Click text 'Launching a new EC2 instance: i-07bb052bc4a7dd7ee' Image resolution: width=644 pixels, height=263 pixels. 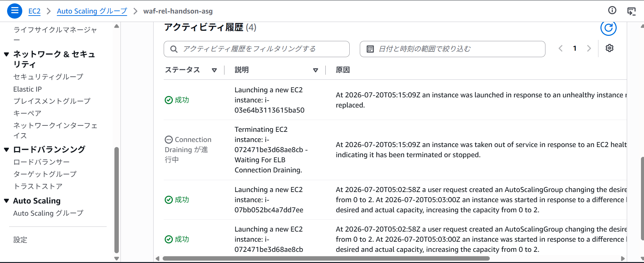click(269, 200)
